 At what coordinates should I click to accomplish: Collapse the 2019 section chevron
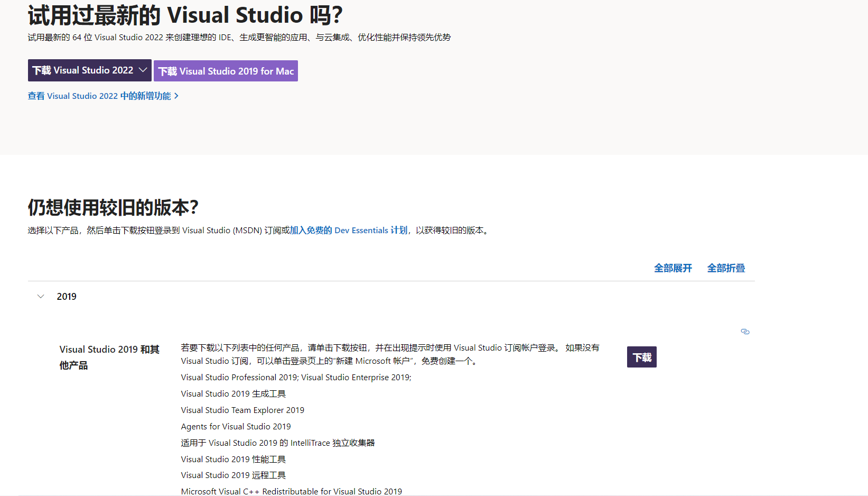coord(41,297)
